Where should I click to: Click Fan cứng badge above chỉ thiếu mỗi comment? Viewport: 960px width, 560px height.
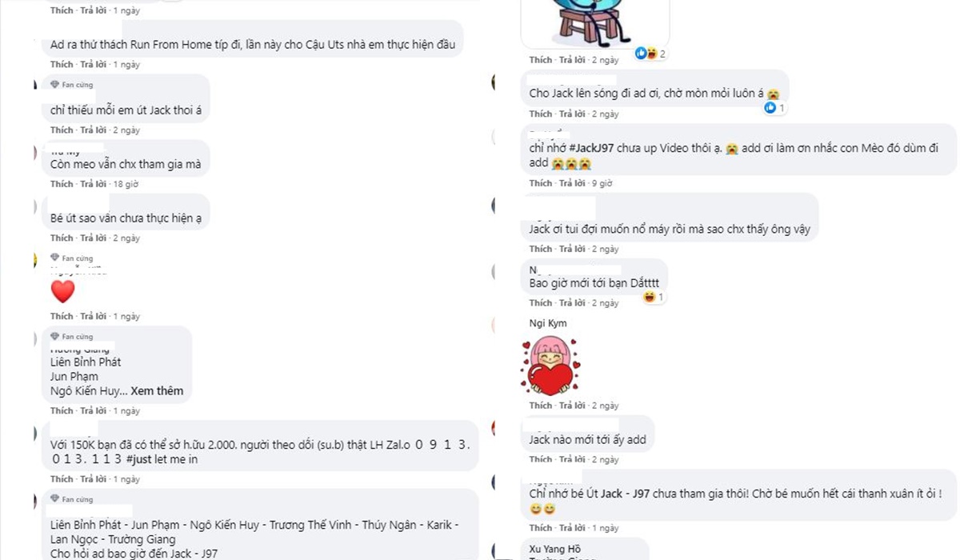(71, 84)
